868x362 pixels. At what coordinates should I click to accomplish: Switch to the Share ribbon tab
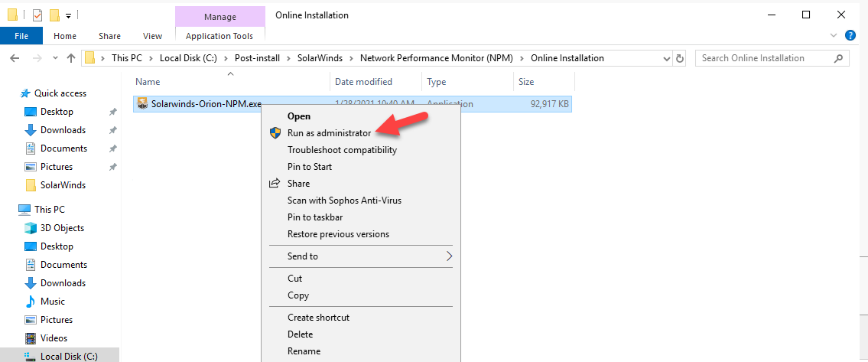(x=109, y=36)
